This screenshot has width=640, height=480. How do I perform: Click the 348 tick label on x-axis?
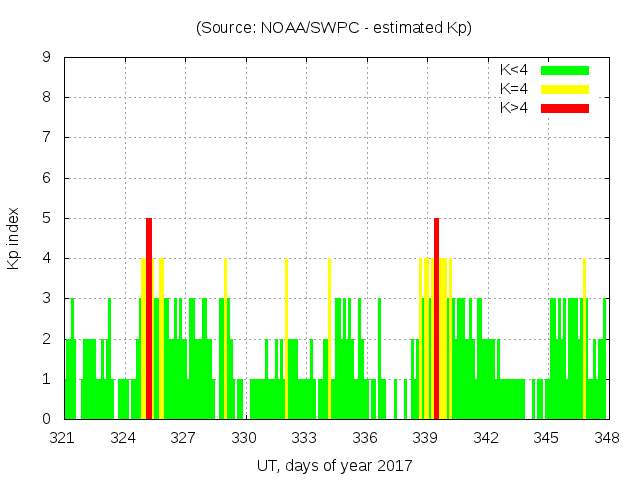606,438
